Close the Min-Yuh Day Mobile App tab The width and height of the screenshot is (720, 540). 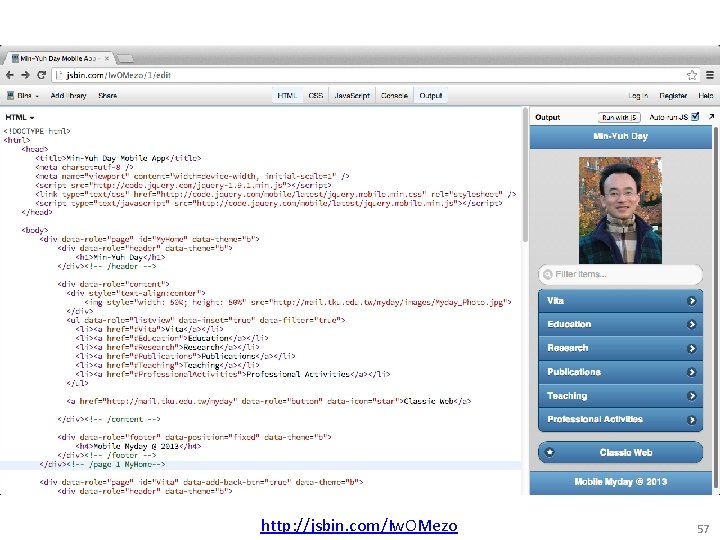107,58
